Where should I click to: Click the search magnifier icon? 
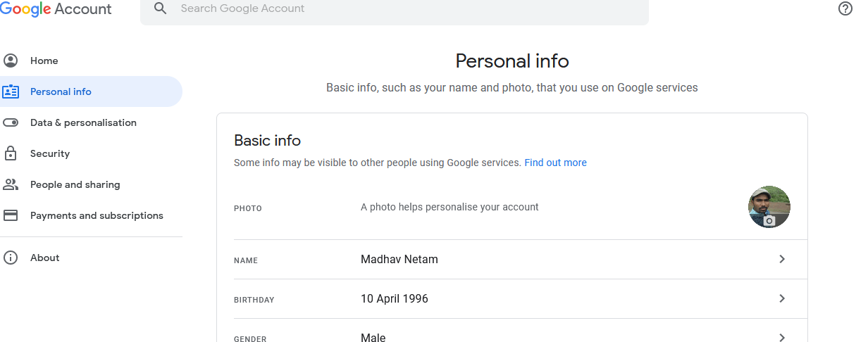pyautogui.click(x=161, y=8)
